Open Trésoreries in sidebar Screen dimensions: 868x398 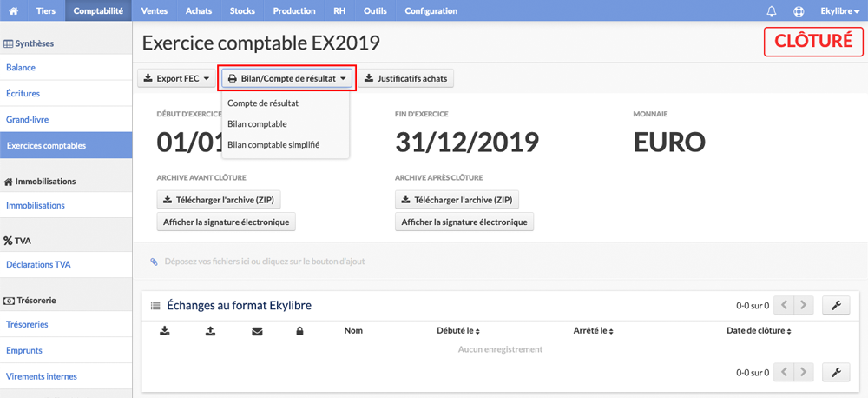(x=66, y=324)
